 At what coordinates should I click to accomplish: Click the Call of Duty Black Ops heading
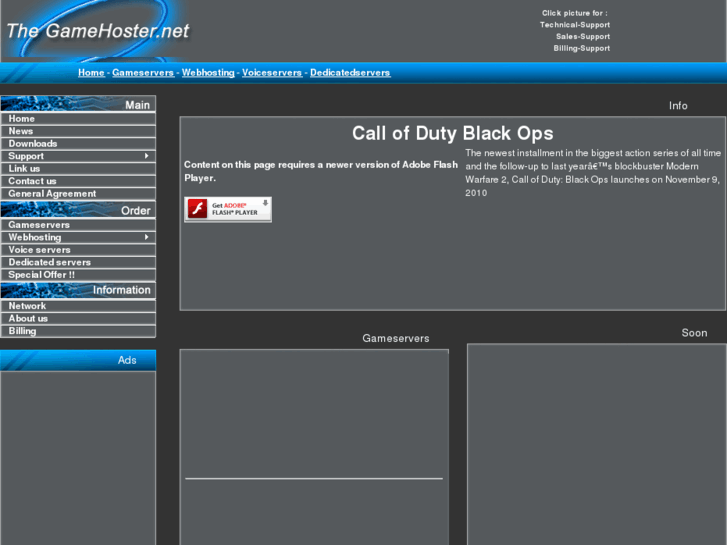pyautogui.click(x=453, y=133)
